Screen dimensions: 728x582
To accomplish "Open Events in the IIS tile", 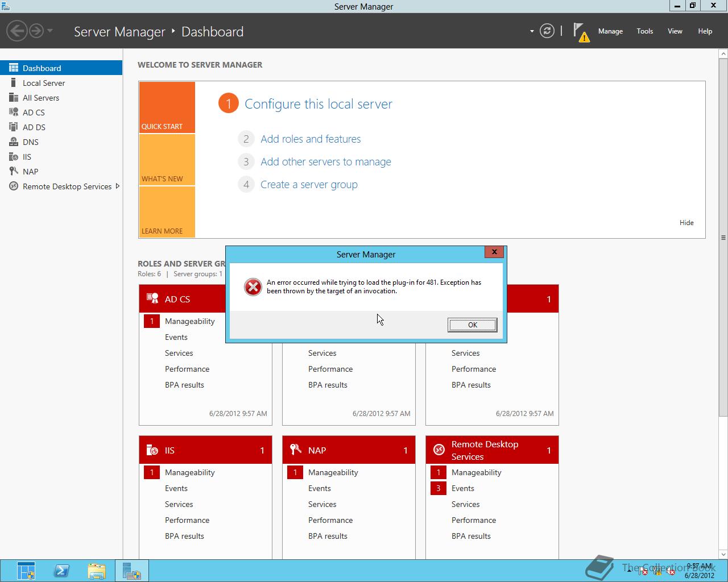I will (176, 488).
